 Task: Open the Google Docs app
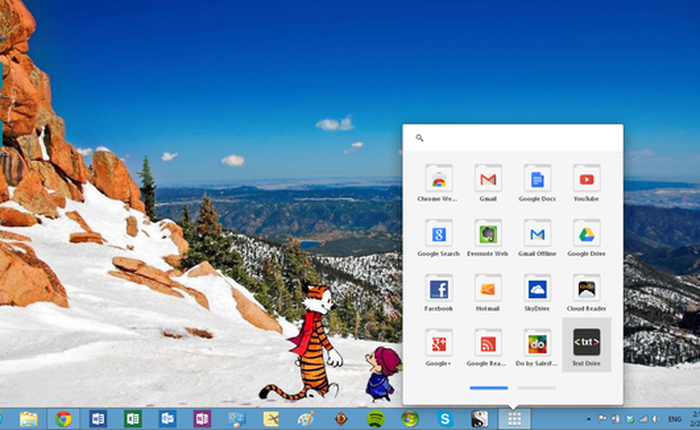pyautogui.click(x=537, y=184)
